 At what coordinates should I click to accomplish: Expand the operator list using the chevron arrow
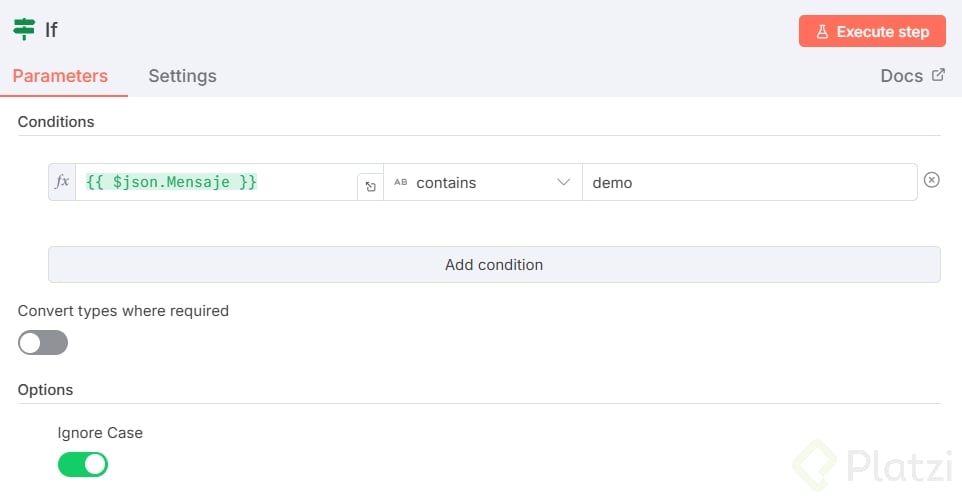tap(564, 183)
